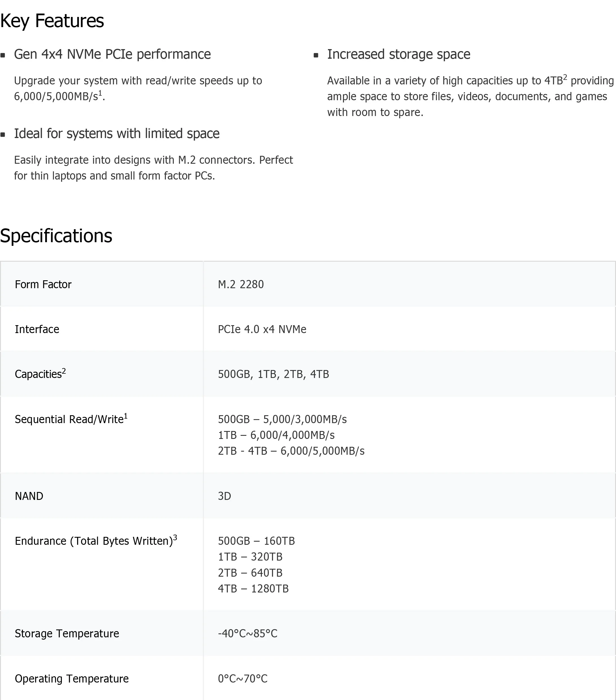Click the "M.2 2280" value
This screenshot has height=700, width=616.
[241, 285]
